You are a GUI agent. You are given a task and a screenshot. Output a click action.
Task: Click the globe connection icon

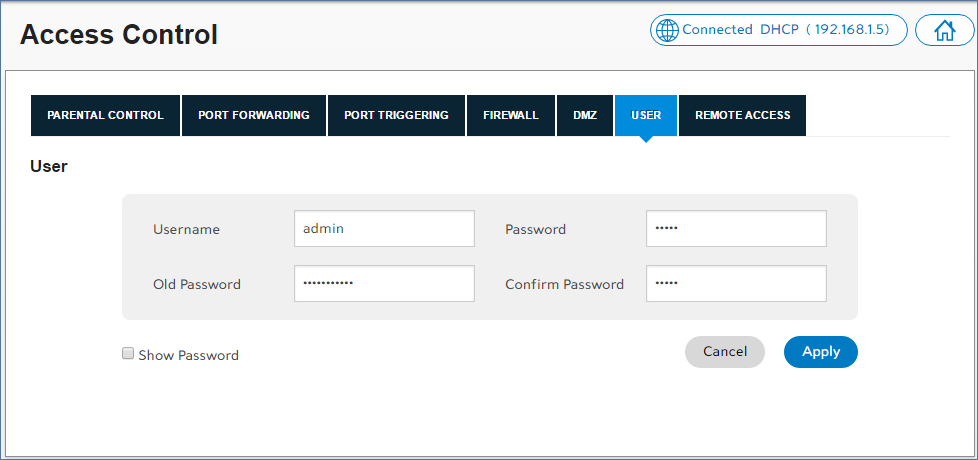coord(666,30)
